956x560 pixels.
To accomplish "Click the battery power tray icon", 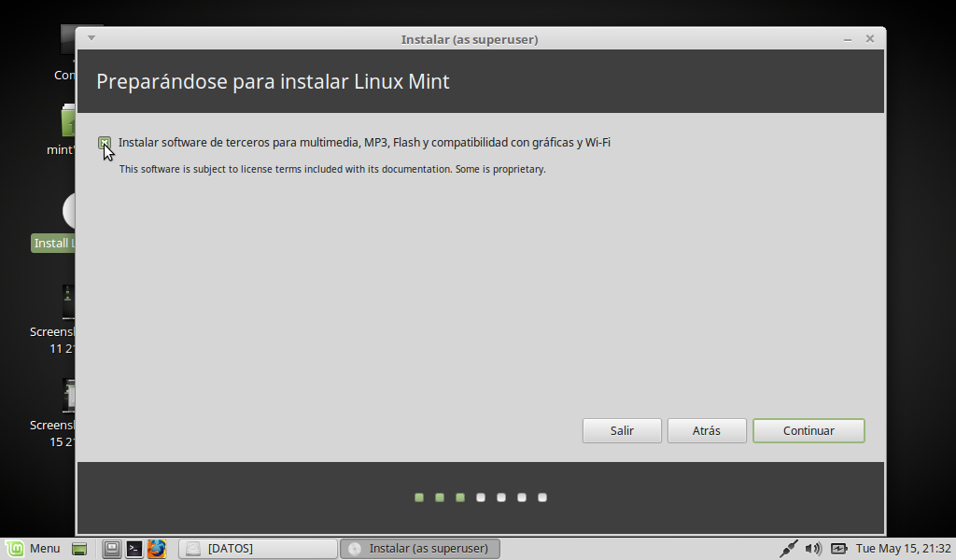I will point(838,549).
